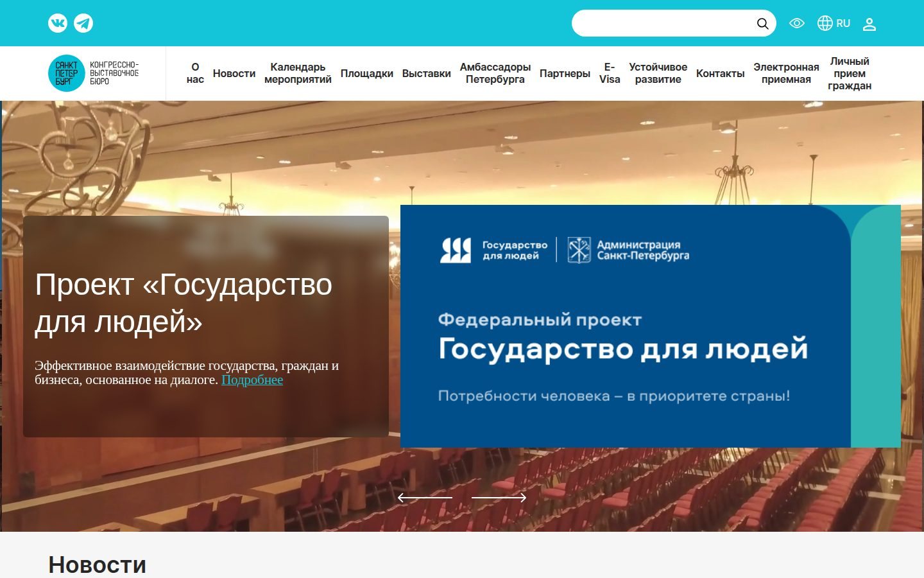Open the Новости menu item

(x=234, y=73)
